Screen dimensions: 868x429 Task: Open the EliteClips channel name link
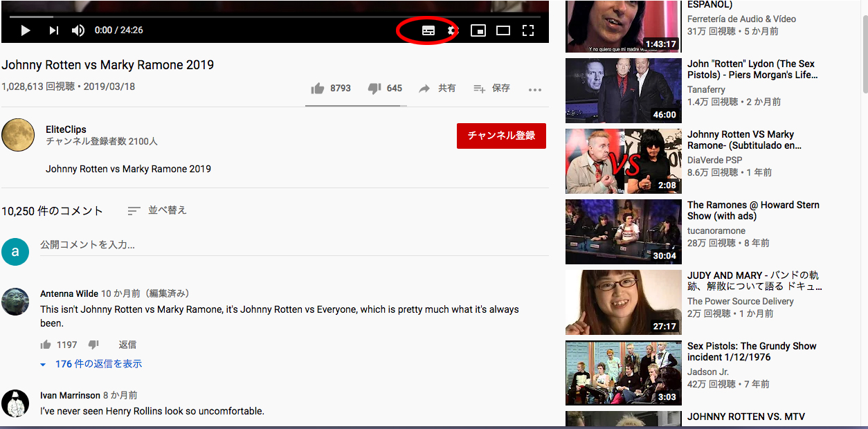click(x=66, y=129)
